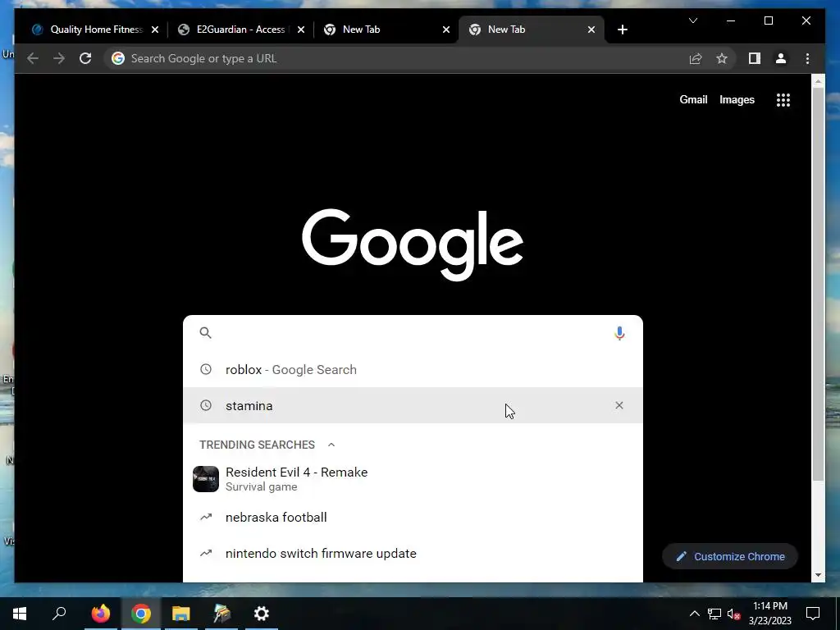
Task: Start a voice search with the microphone
Action: point(619,333)
